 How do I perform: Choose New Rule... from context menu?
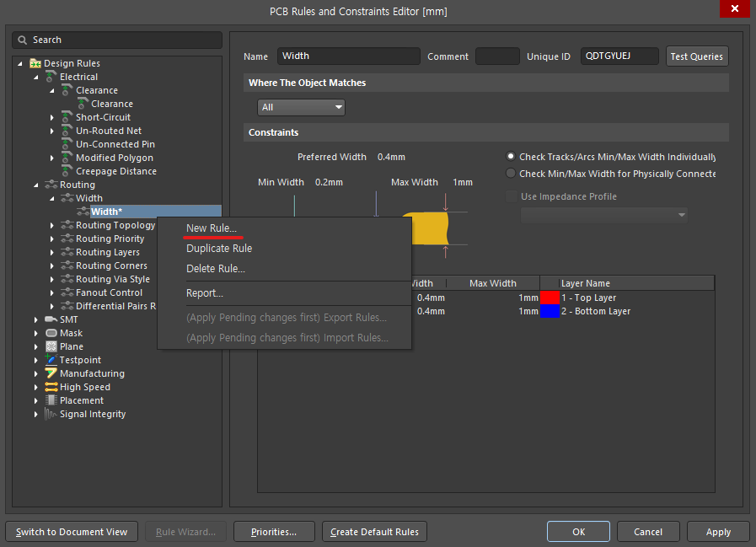pos(285,228)
